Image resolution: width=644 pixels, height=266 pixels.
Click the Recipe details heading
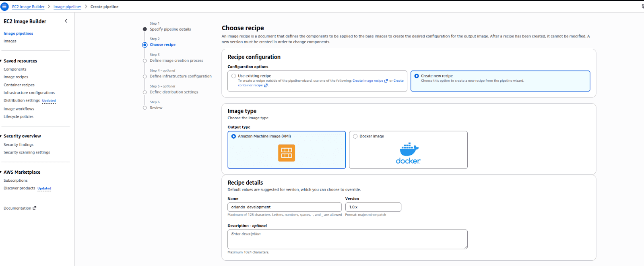(245, 183)
